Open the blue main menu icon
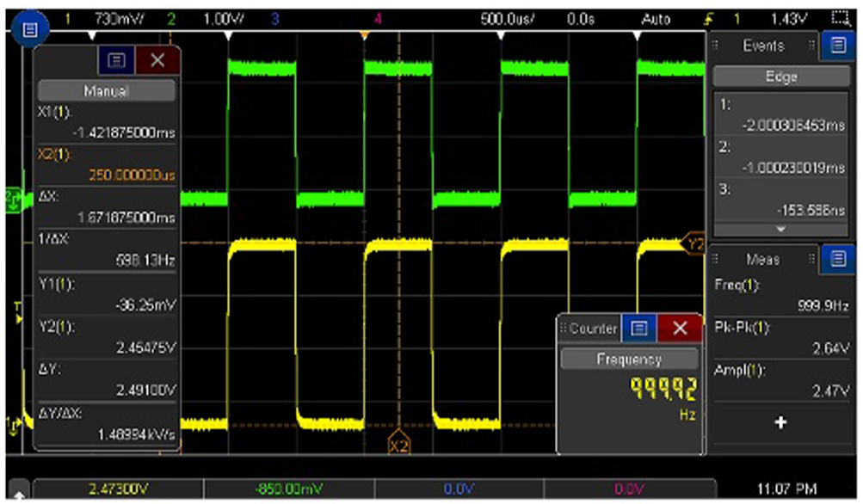863x504 pixels. pos(30,29)
